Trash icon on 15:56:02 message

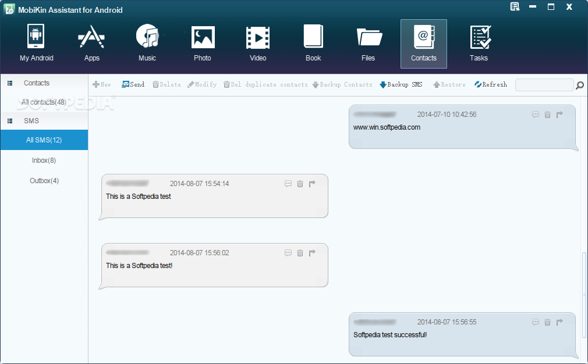click(x=300, y=253)
